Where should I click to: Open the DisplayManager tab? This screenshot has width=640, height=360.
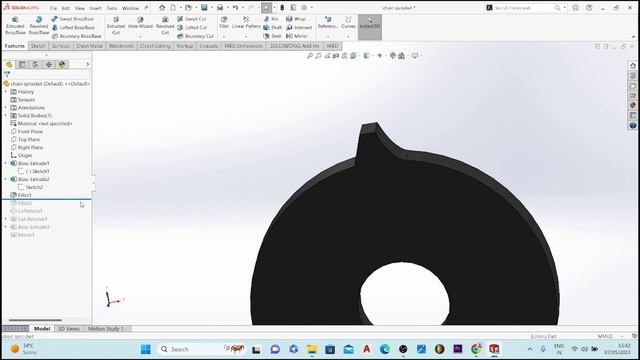[62, 64]
